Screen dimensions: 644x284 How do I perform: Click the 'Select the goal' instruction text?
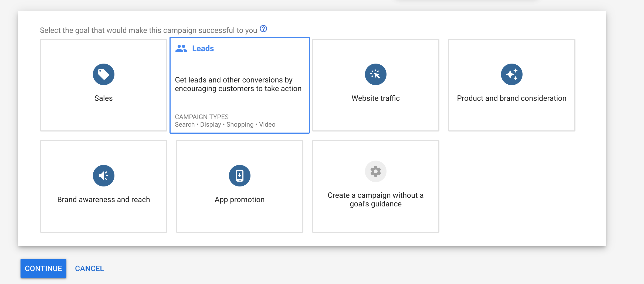point(148,30)
